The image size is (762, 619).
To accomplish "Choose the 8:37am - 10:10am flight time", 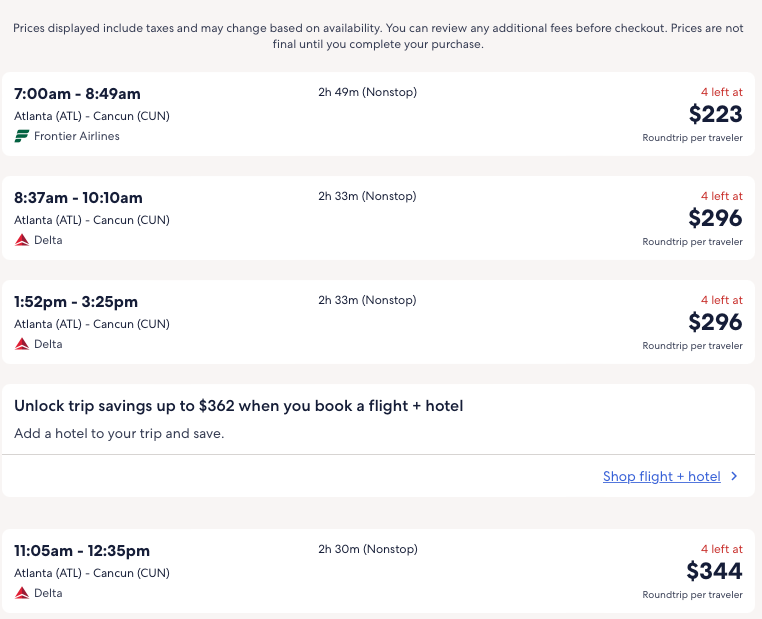I will click(78, 198).
